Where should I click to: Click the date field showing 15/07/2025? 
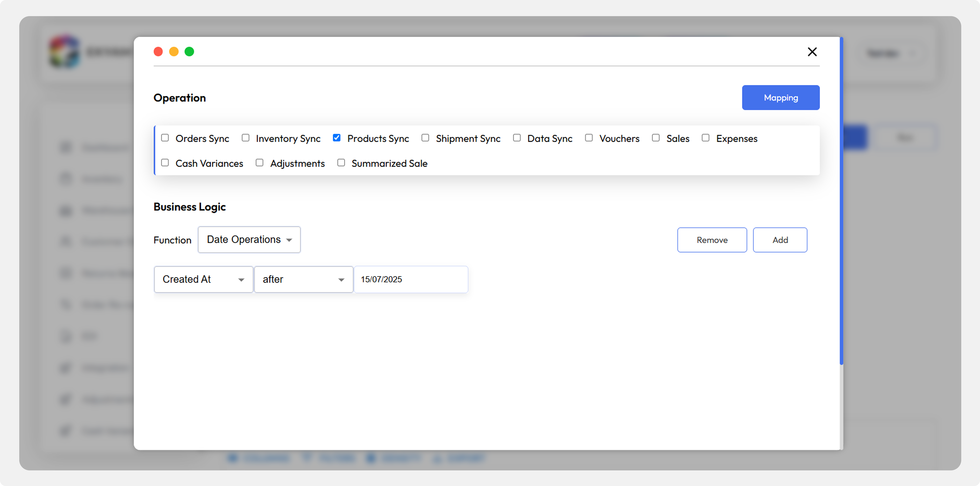pyautogui.click(x=410, y=279)
